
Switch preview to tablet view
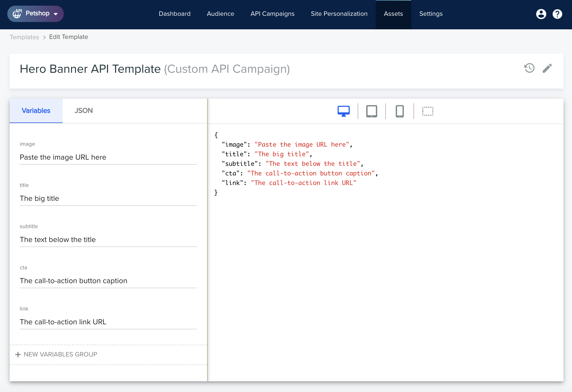click(372, 111)
